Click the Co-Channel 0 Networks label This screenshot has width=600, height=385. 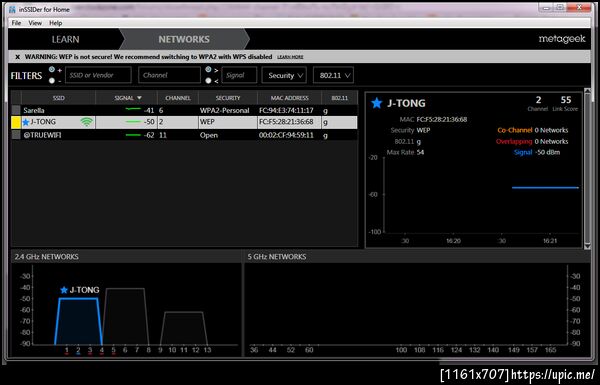[x=533, y=130]
